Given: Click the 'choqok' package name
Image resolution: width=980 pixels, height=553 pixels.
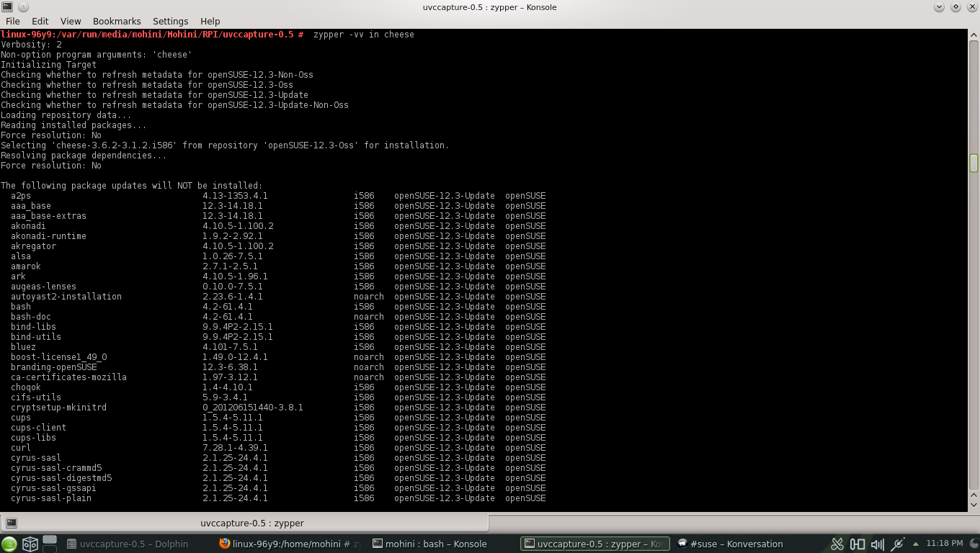Looking at the screenshot, I should pyautogui.click(x=26, y=387).
